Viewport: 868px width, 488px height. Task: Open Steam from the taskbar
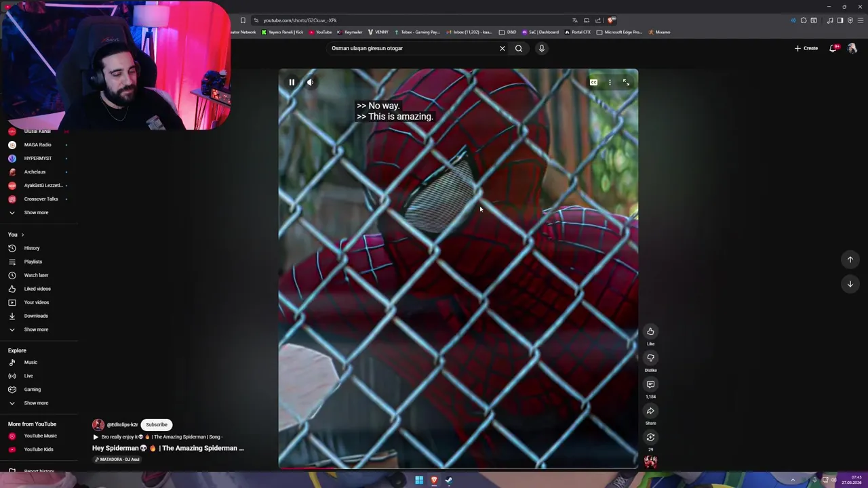448,481
